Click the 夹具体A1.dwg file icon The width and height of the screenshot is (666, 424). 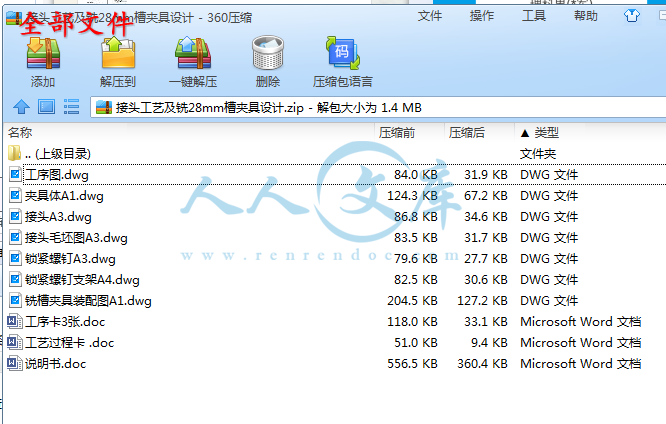coord(15,195)
